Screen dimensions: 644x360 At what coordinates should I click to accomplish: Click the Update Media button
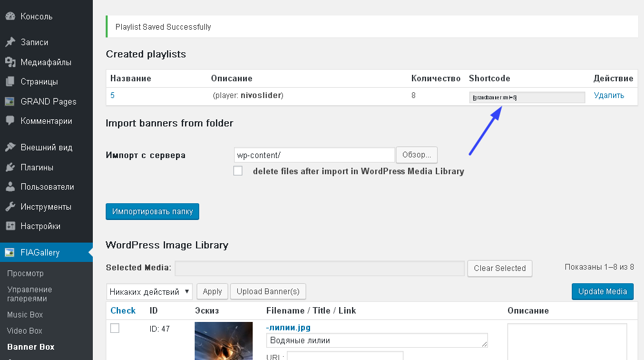(602, 292)
